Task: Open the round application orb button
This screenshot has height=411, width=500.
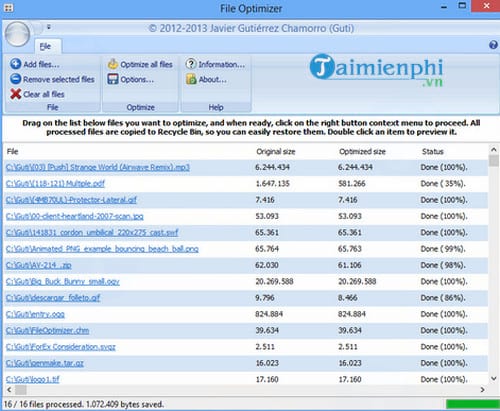Action: tap(17, 34)
